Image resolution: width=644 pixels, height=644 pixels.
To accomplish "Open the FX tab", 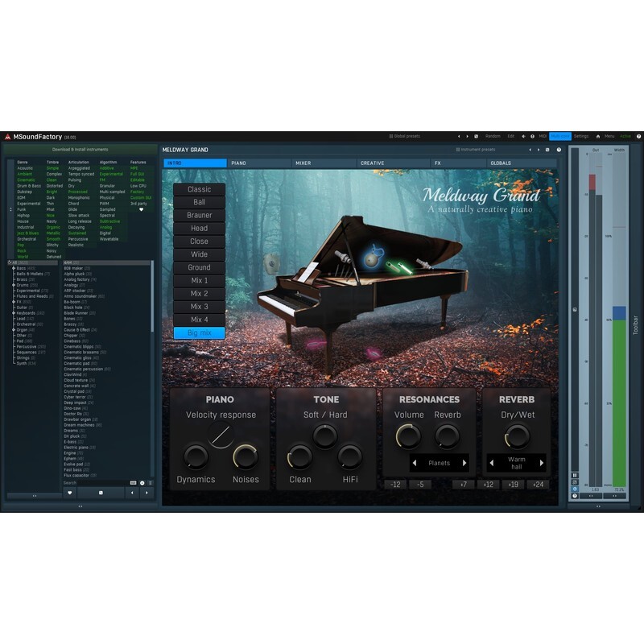I will [458, 163].
